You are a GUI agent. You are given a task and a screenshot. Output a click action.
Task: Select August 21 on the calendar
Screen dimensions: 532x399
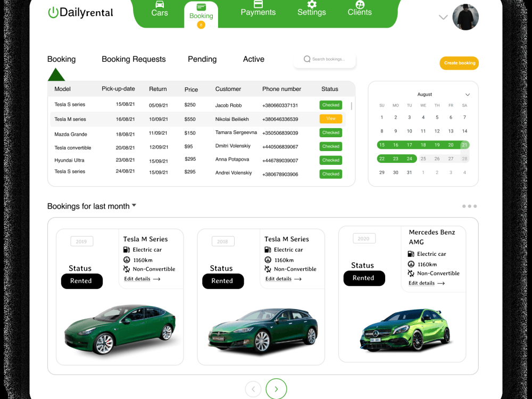click(464, 145)
